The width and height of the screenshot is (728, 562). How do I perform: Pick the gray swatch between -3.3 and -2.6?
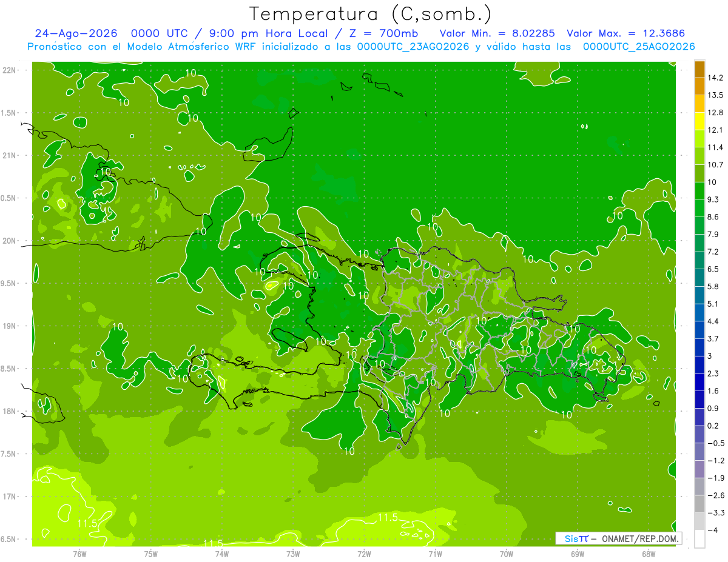[x=699, y=504]
